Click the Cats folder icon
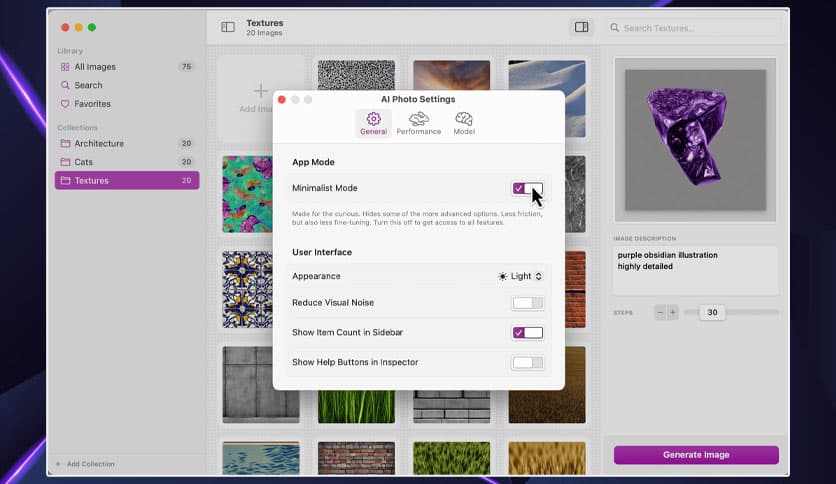Viewport: 836px width, 484px height. point(65,162)
